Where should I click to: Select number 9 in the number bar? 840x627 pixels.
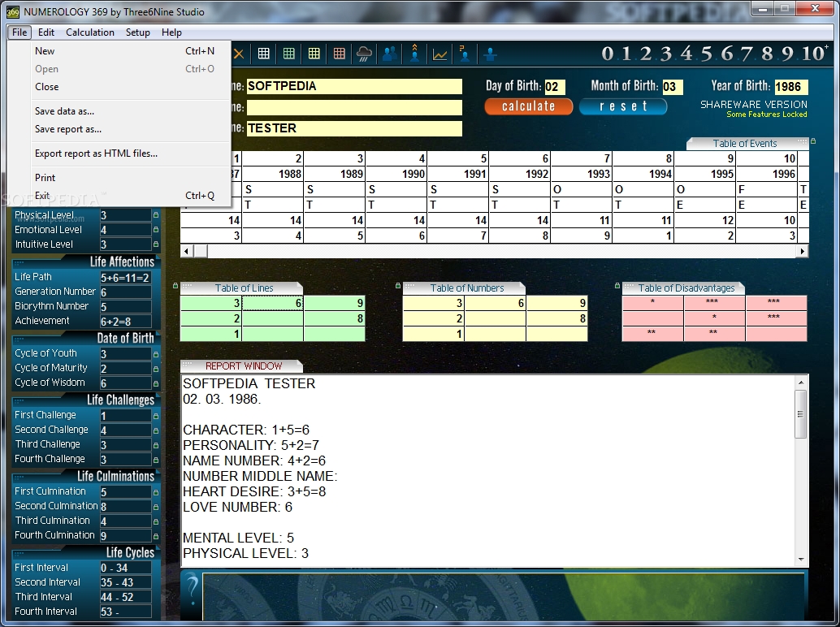pyautogui.click(x=787, y=54)
